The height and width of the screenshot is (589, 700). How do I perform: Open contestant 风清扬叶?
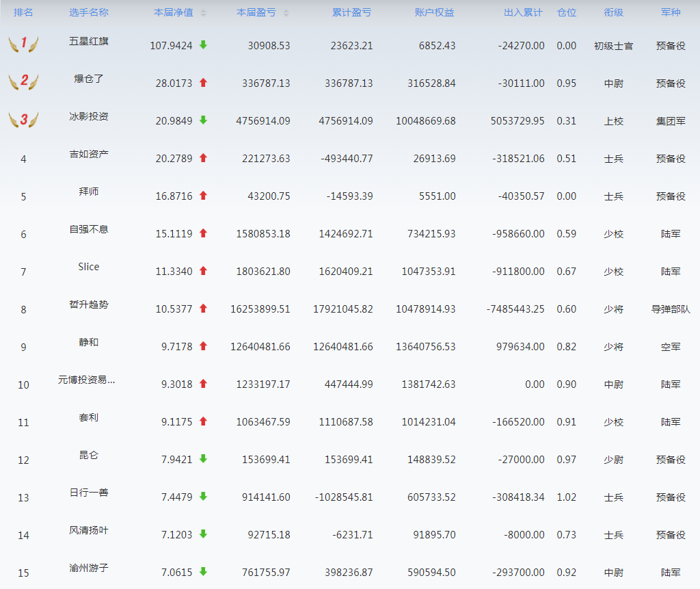[89, 530]
